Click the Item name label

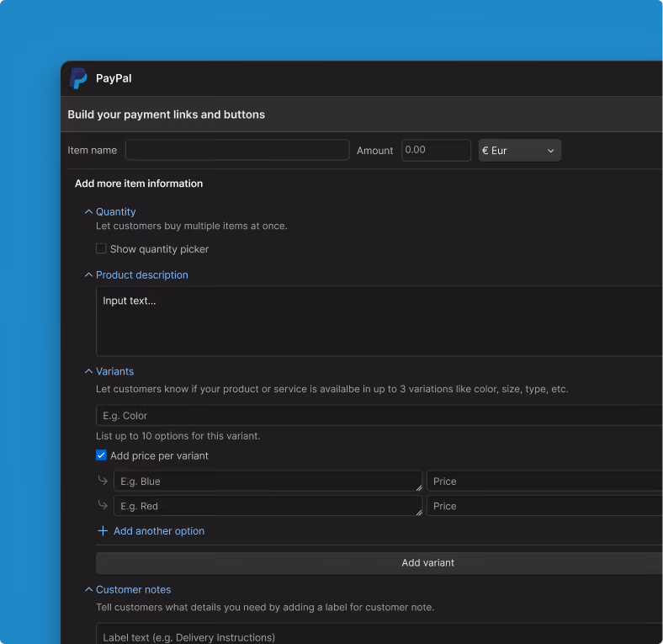pos(93,150)
